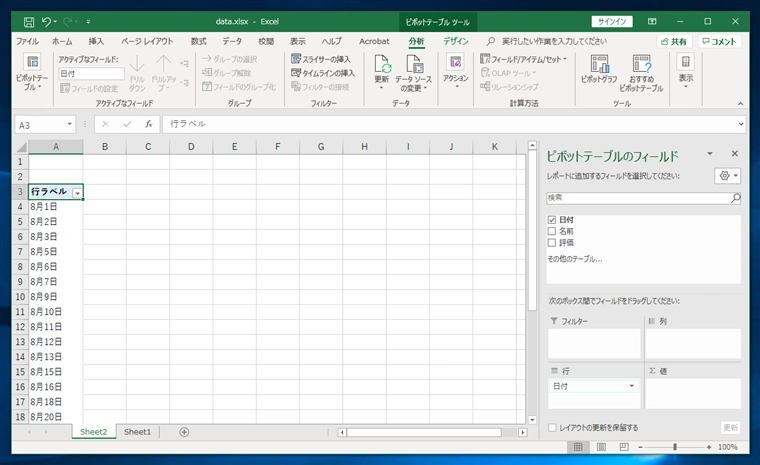Viewport: 760px width, 465px height.
Task: Switch to the Sheet1 worksheet tab
Action: [x=137, y=432]
